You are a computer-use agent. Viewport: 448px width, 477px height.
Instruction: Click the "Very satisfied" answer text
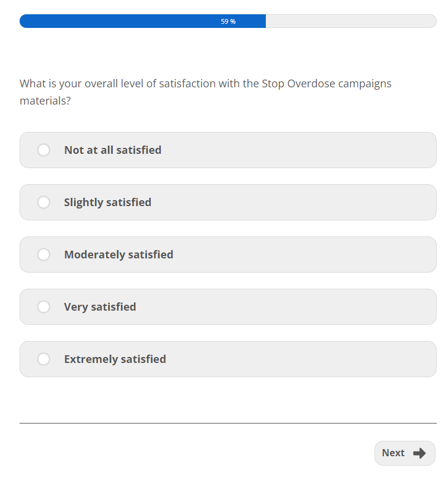pyautogui.click(x=100, y=307)
